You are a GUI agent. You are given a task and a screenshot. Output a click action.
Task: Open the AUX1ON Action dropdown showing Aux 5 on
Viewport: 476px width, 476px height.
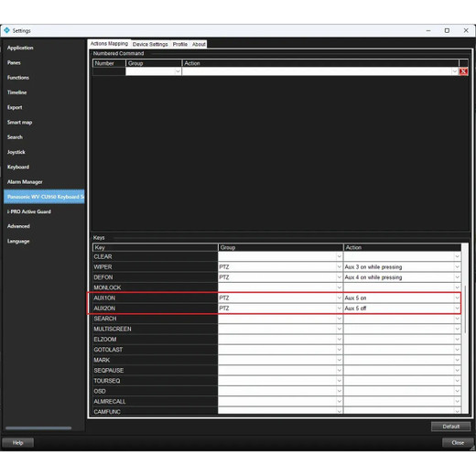pos(402,297)
